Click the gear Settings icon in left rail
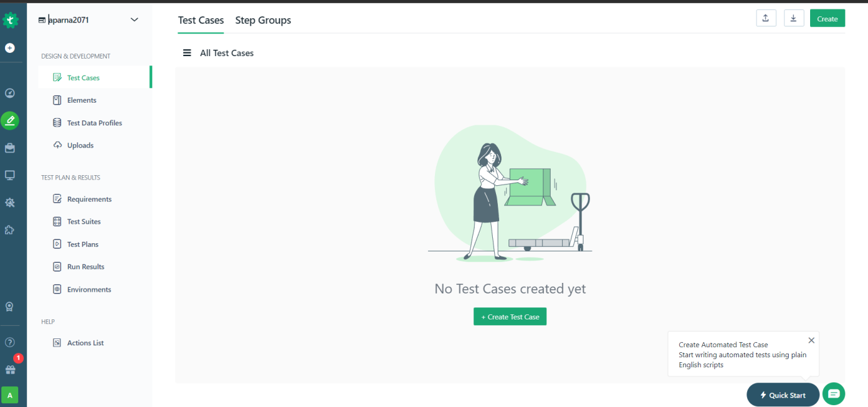868x407 pixels. point(10,202)
